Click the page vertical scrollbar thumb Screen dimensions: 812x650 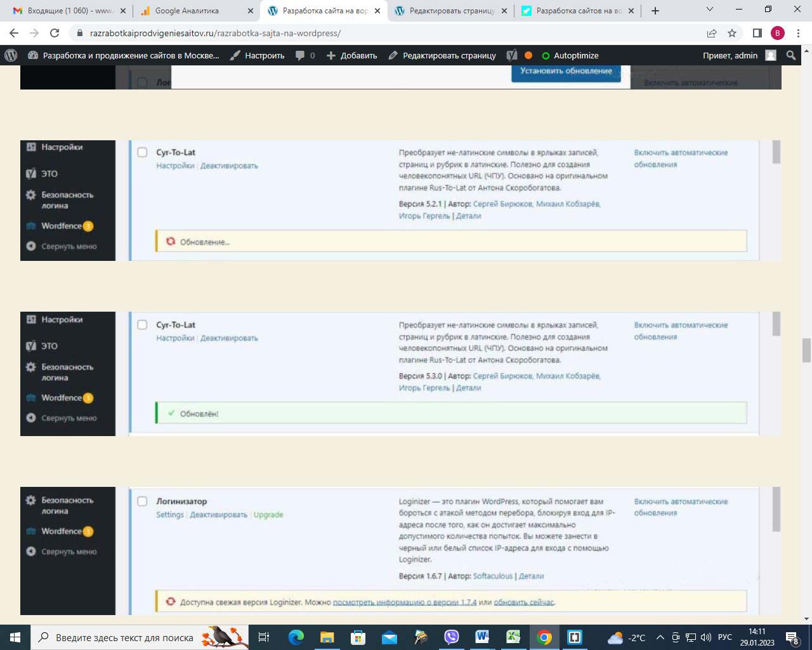coord(806,350)
